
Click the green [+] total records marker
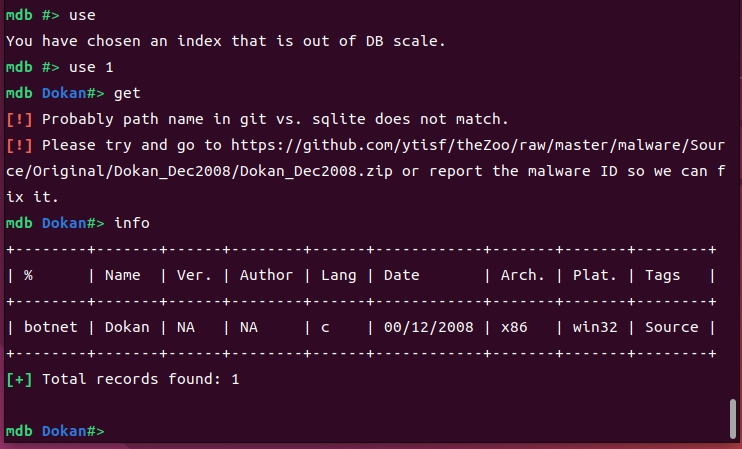click(x=18, y=379)
